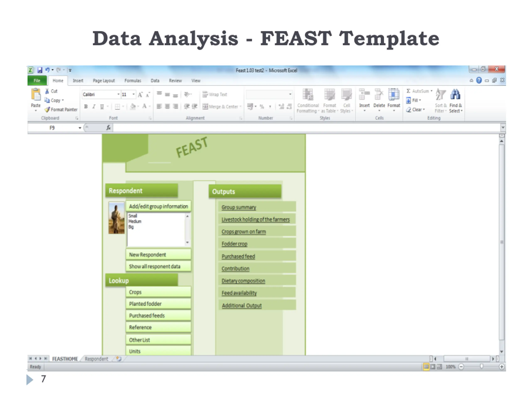The image size is (532, 399).
Task: Click Increase Decimal icon
Action: pyautogui.click(x=281, y=107)
